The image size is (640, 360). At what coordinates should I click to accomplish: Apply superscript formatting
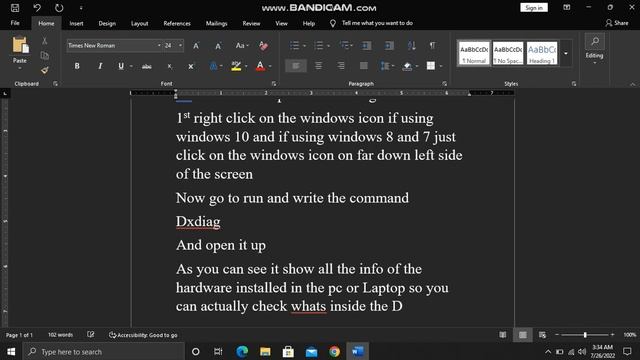[x=191, y=66]
